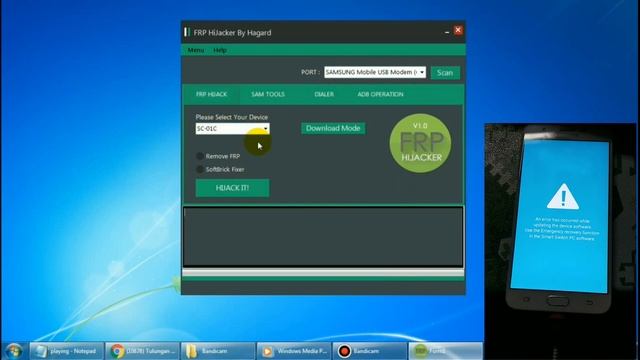Viewport: 640px width, 360px height.
Task: Minimize the FRP HiJacker window
Action: tap(447, 31)
